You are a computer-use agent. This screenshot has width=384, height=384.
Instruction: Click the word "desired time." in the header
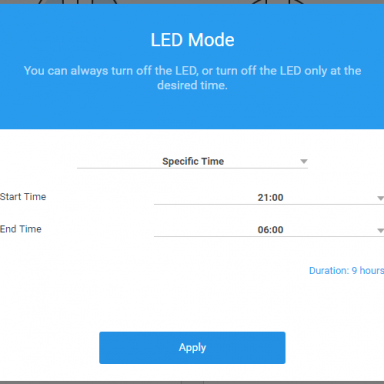(x=192, y=85)
